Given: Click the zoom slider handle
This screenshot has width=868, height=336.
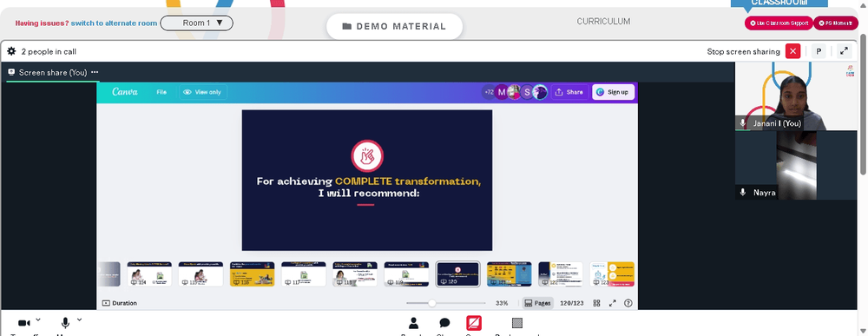Looking at the screenshot, I should point(431,303).
